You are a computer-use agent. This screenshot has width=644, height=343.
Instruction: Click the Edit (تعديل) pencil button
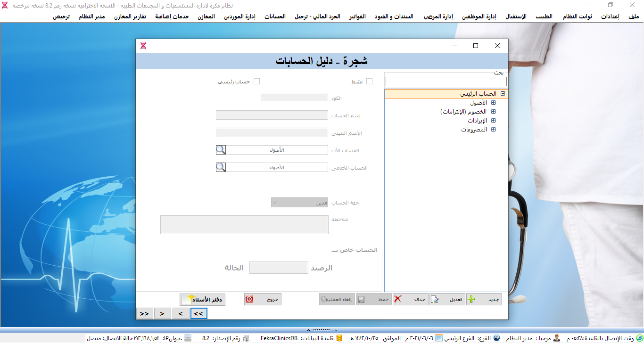point(447,300)
